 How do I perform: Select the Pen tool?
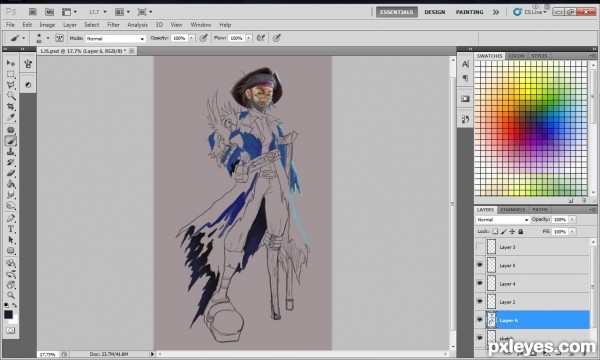coord(11,218)
